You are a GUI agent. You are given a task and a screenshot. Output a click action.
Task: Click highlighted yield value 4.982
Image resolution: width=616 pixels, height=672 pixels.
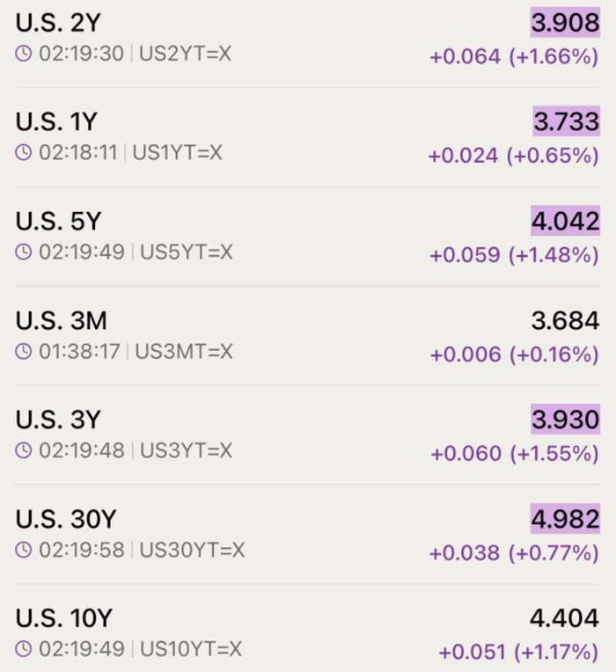[566, 519]
